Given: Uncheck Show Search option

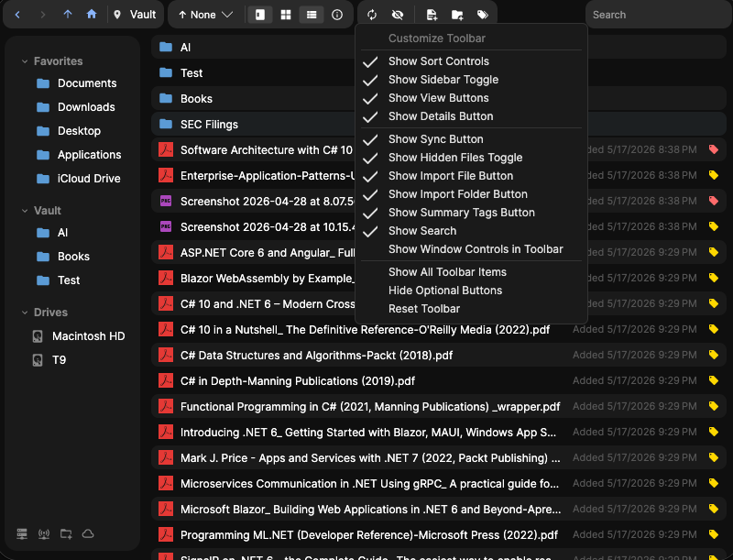Looking at the screenshot, I should (471, 230).
